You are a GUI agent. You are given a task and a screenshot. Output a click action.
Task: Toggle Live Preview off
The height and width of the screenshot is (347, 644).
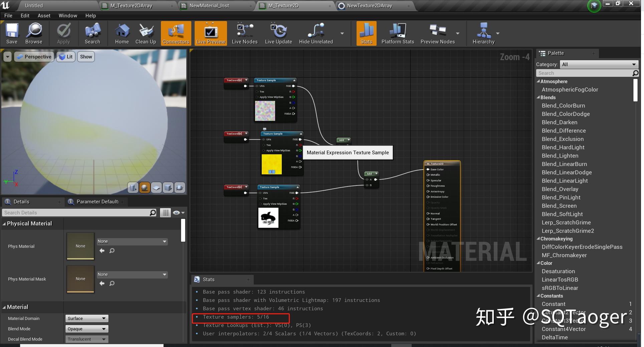pyautogui.click(x=210, y=33)
